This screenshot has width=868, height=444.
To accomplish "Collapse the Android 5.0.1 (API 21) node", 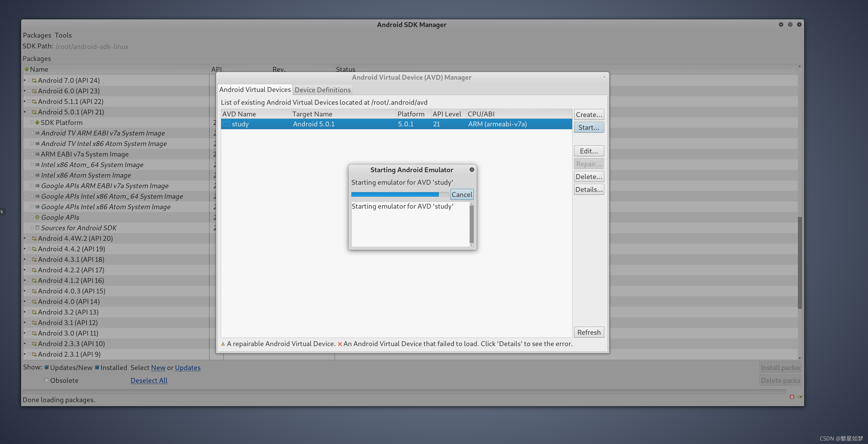I will point(25,112).
